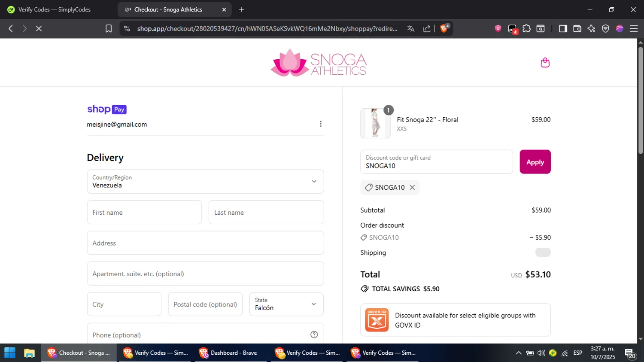Click the TOTAL SAVINGS $5.90 line
The height and width of the screenshot is (362, 644).
tap(400, 289)
